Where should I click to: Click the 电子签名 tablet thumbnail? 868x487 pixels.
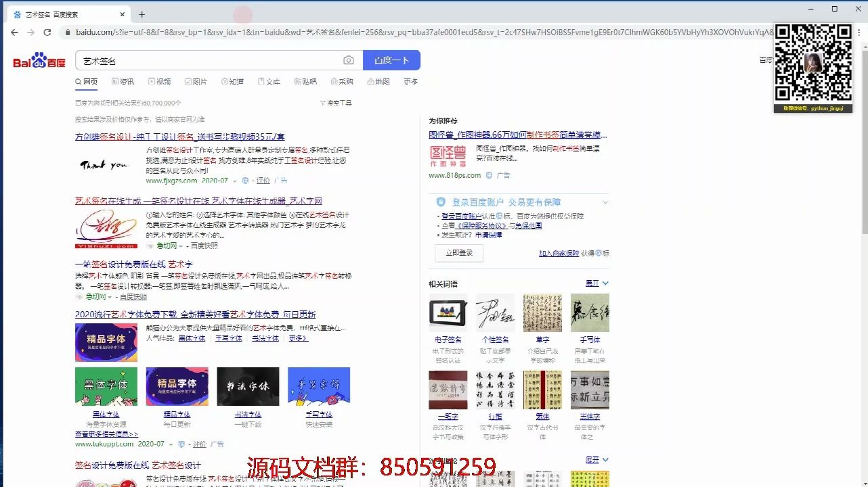tap(448, 313)
